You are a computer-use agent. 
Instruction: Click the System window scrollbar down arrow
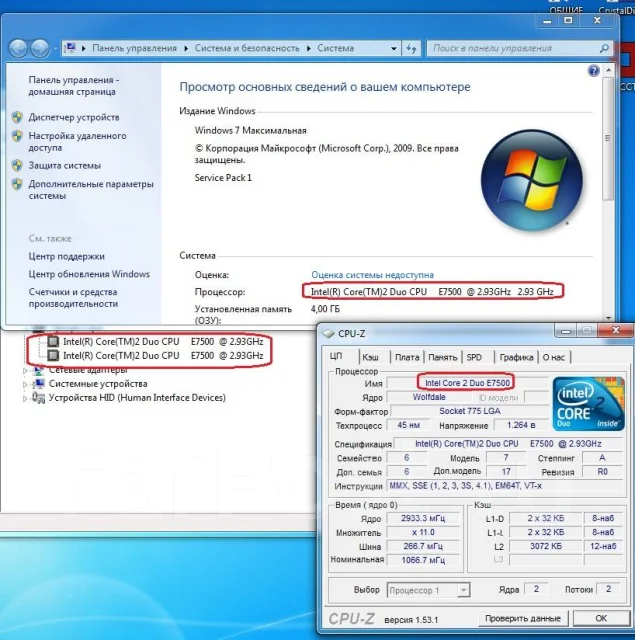click(608, 318)
